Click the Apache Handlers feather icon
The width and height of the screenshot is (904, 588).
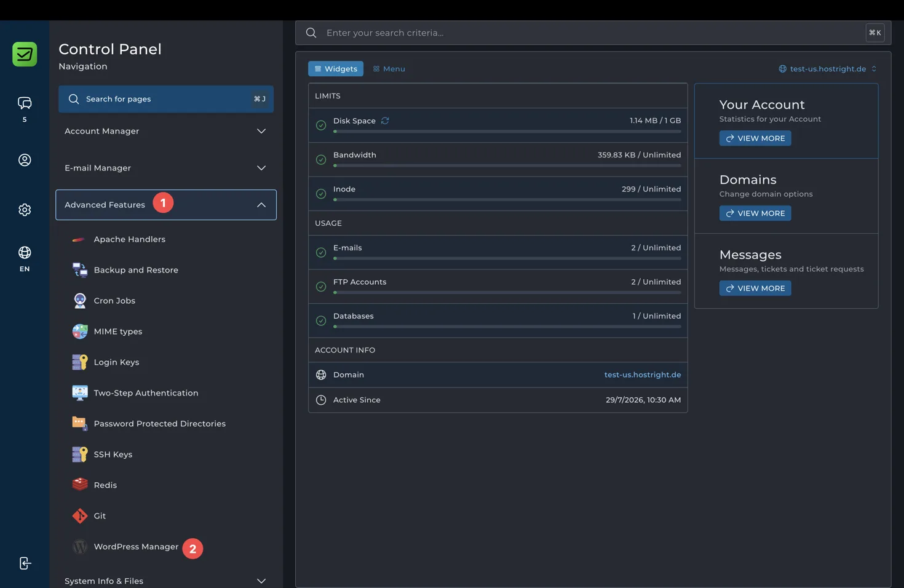[79, 239]
